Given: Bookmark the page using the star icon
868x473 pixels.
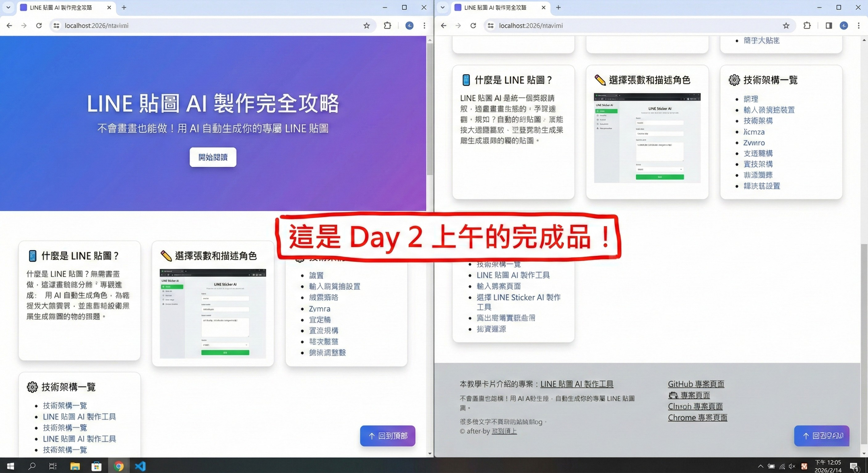Looking at the screenshot, I should [x=366, y=26].
